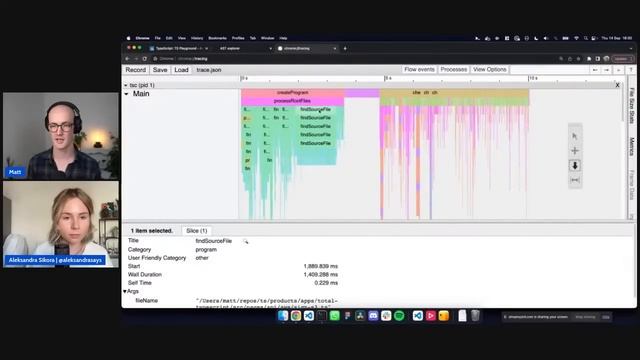Open the Window menu
640x360 pixels.
pyautogui.click(x=267, y=38)
